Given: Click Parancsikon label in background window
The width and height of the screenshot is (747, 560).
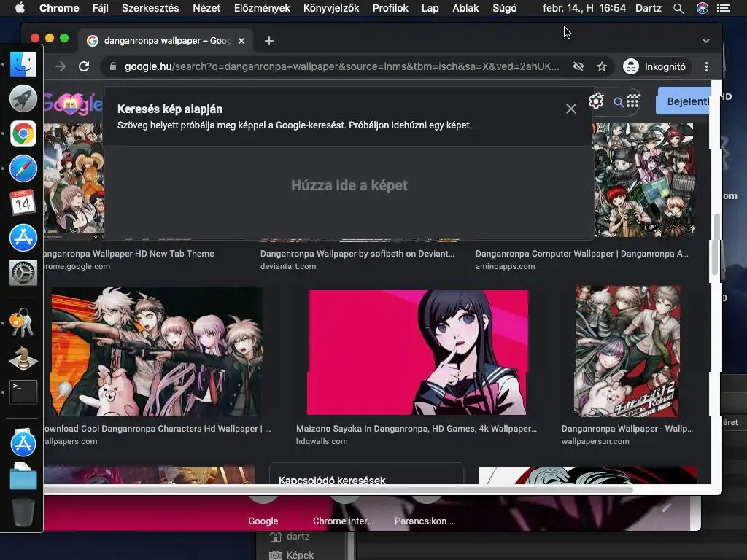Looking at the screenshot, I should click(425, 521).
